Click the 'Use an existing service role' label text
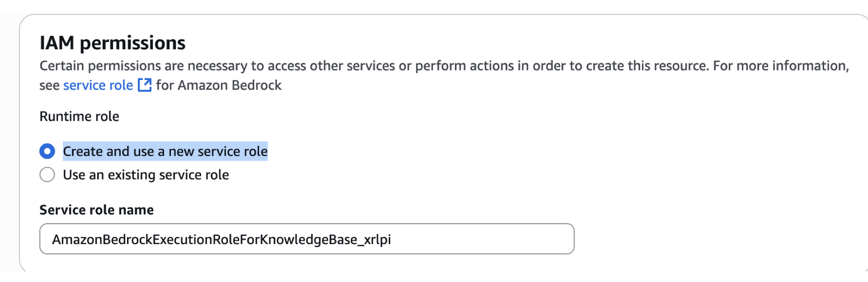 pyautogui.click(x=146, y=175)
